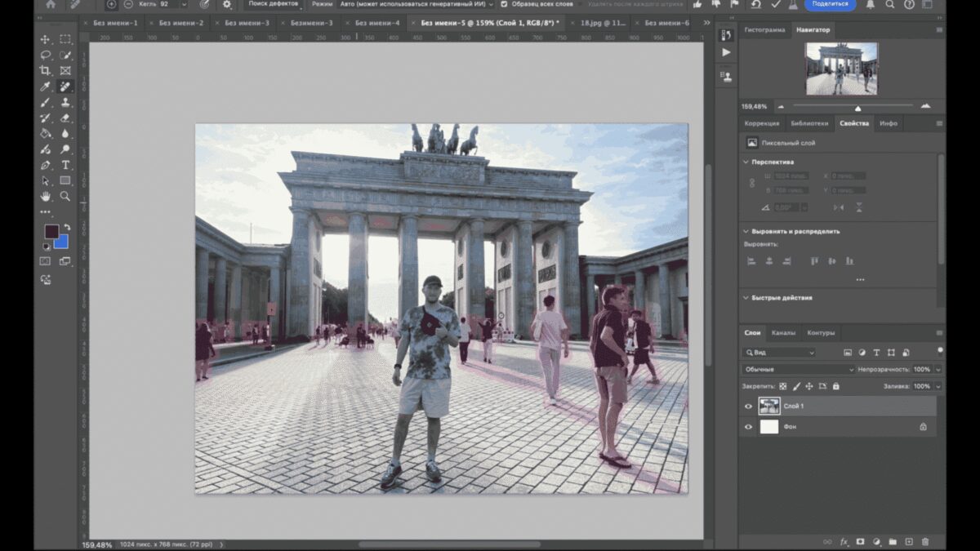
Task: Open the Поиск дефектов dropdown
Action: (x=274, y=4)
